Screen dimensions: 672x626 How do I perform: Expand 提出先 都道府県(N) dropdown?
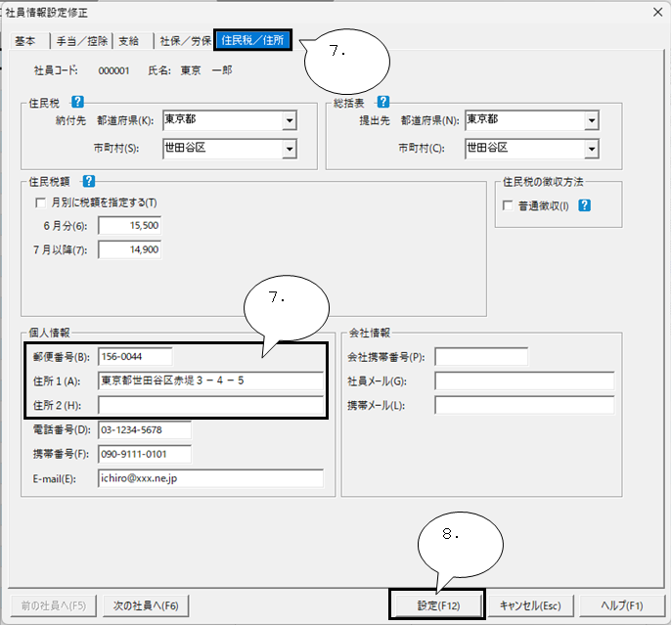pos(592,121)
